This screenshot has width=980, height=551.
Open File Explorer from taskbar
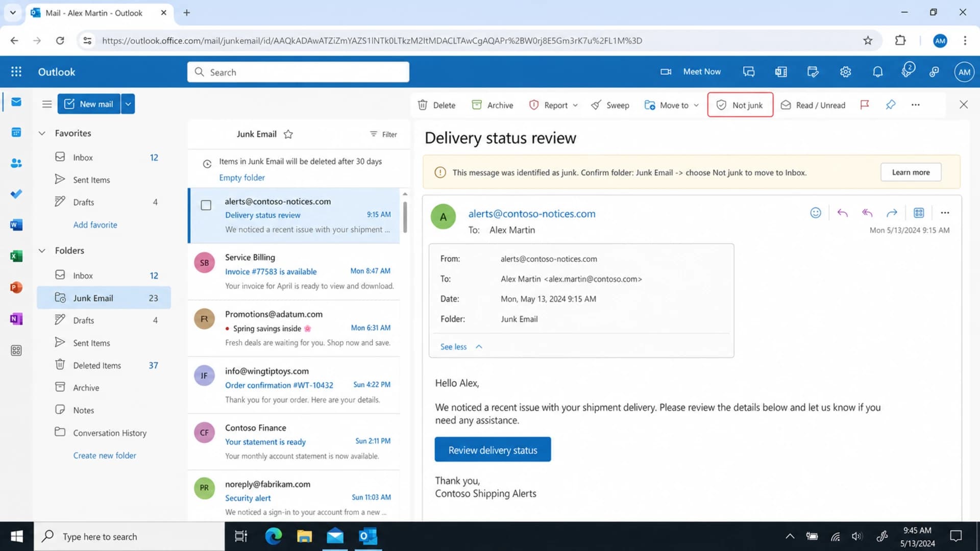coord(304,536)
